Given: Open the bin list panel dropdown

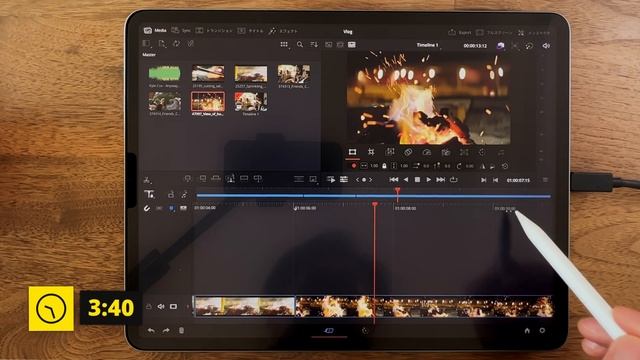Looking at the screenshot, I should pos(147,43).
